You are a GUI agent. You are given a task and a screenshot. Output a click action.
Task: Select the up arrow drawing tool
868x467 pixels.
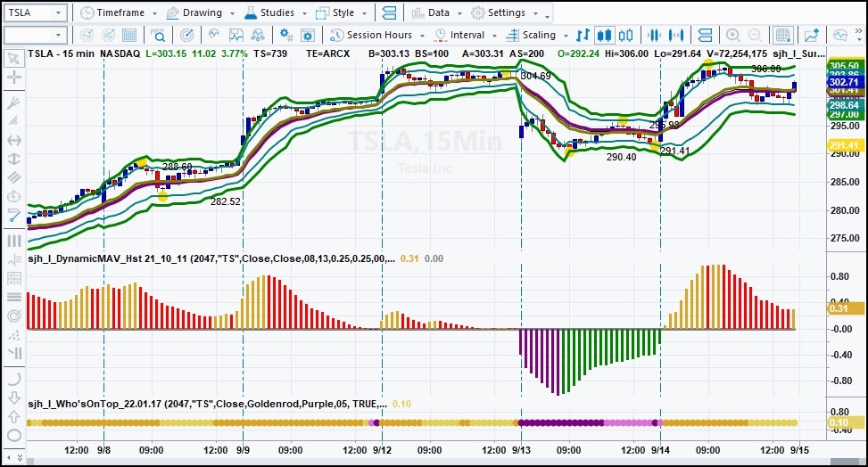[14, 416]
